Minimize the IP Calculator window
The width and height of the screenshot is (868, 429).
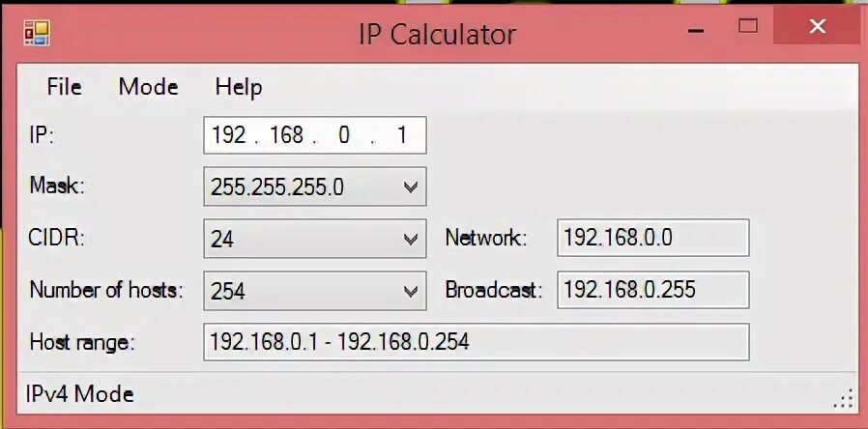click(696, 31)
